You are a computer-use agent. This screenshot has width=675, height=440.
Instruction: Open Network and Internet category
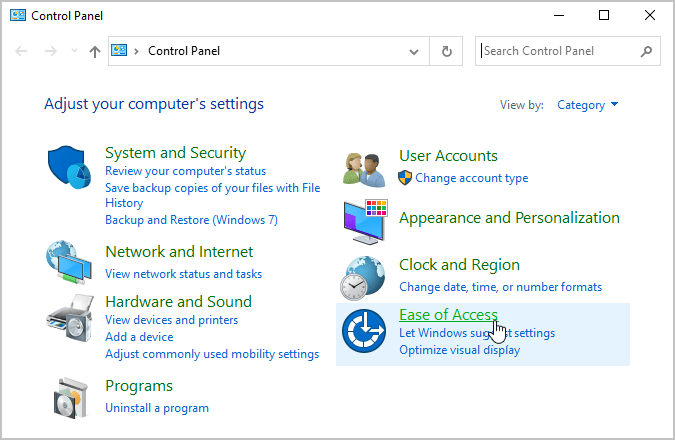pyautogui.click(x=179, y=252)
